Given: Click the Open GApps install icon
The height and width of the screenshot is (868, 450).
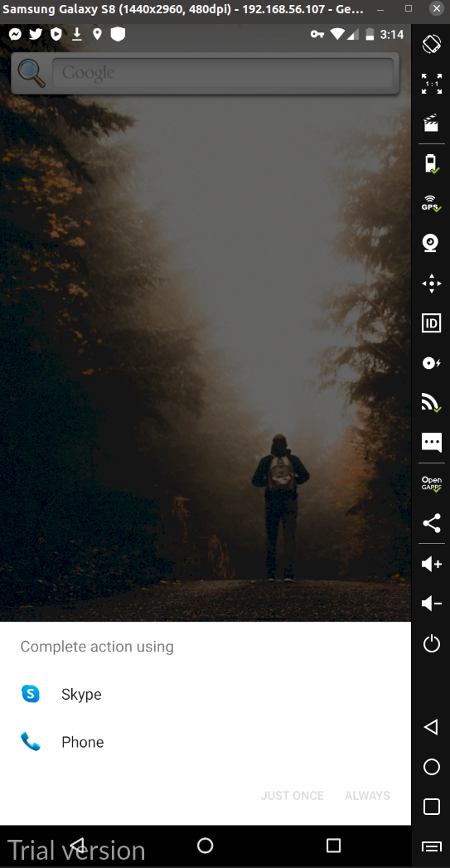Looking at the screenshot, I should [431, 483].
